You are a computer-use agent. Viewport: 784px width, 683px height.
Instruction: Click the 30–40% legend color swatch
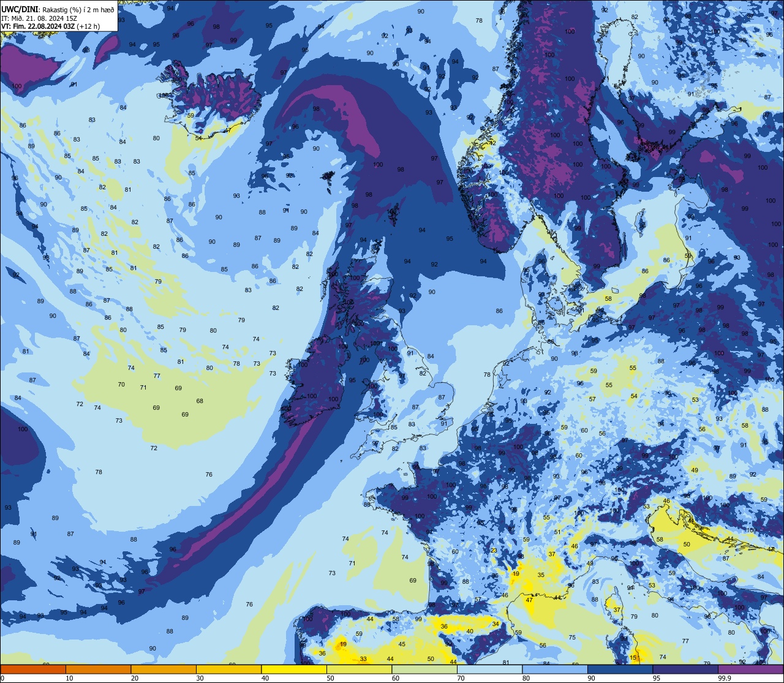click(x=228, y=670)
